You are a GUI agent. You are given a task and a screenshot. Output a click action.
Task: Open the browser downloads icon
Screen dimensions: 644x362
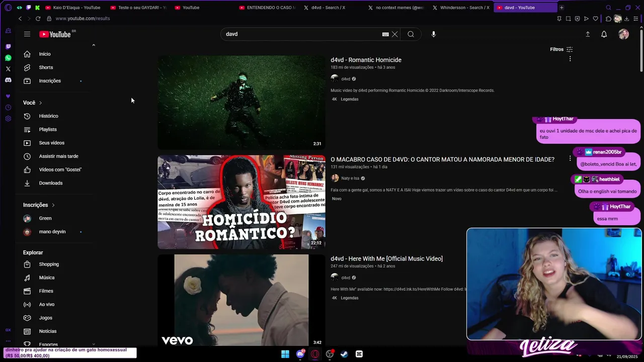pos(626,19)
